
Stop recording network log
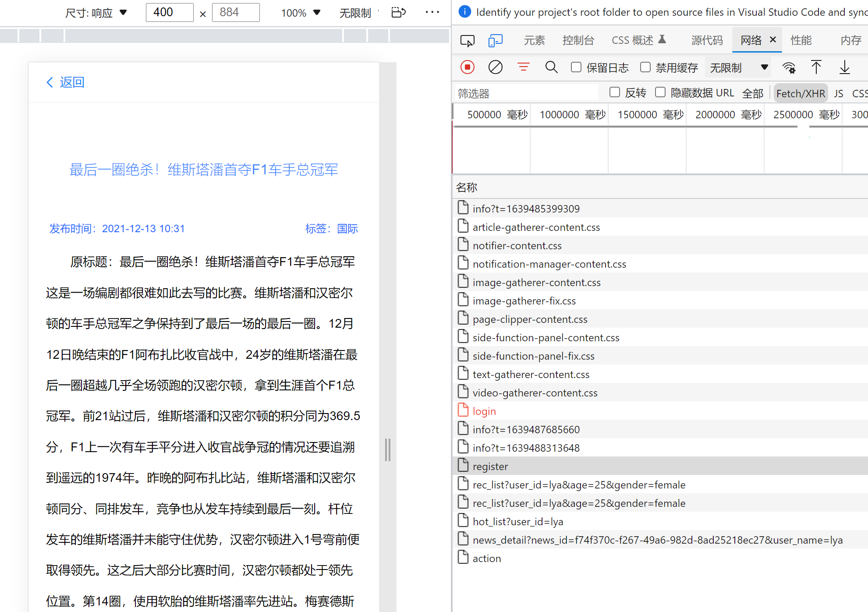tap(468, 67)
